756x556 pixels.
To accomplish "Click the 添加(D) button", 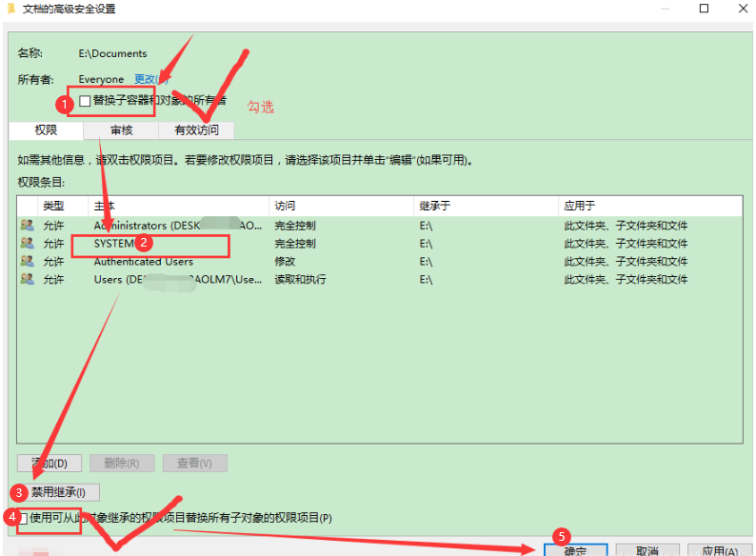I will pos(50,464).
